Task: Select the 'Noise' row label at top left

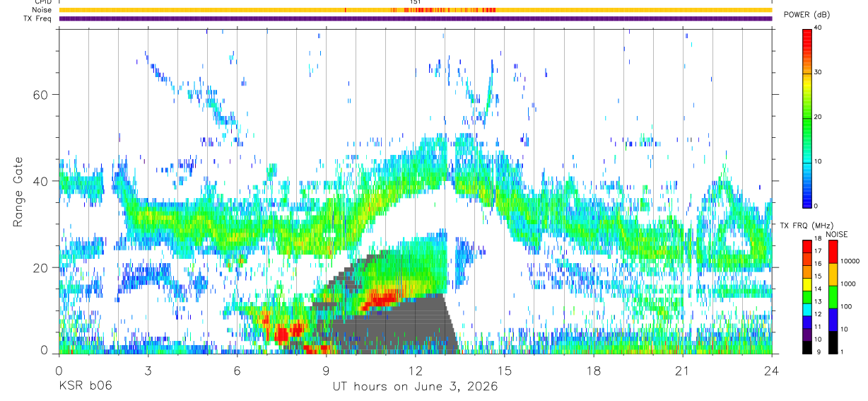Action: [x=42, y=10]
